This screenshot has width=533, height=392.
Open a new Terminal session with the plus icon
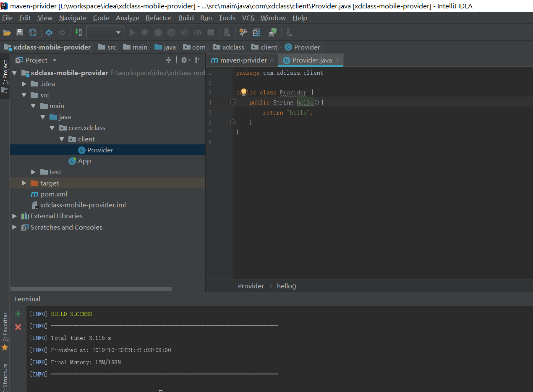18,314
